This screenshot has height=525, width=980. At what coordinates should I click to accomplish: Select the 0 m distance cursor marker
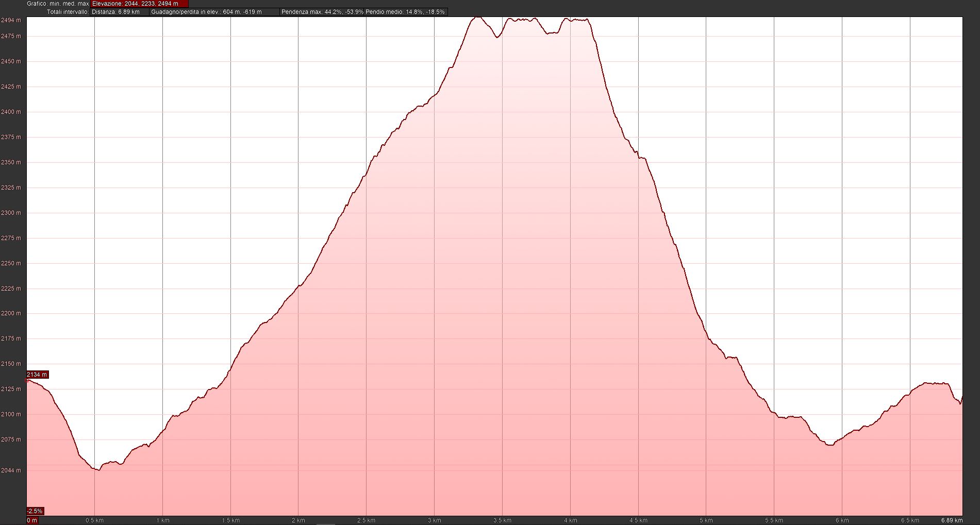(32, 520)
